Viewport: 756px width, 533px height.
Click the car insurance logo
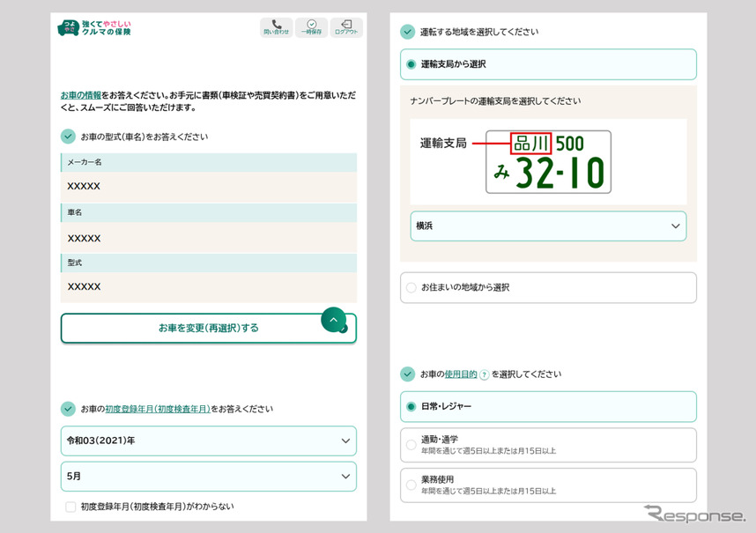pyautogui.click(x=94, y=28)
